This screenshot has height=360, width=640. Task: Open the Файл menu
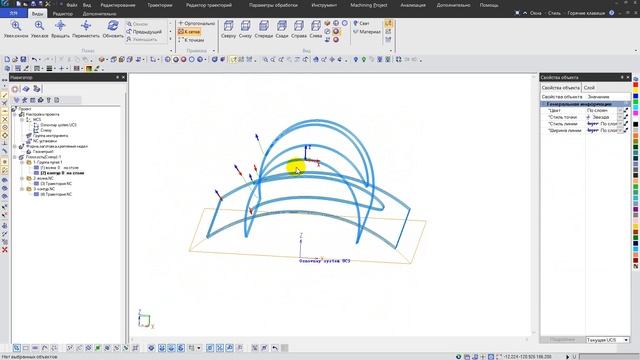pyautogui.click(x=71, y=5)
